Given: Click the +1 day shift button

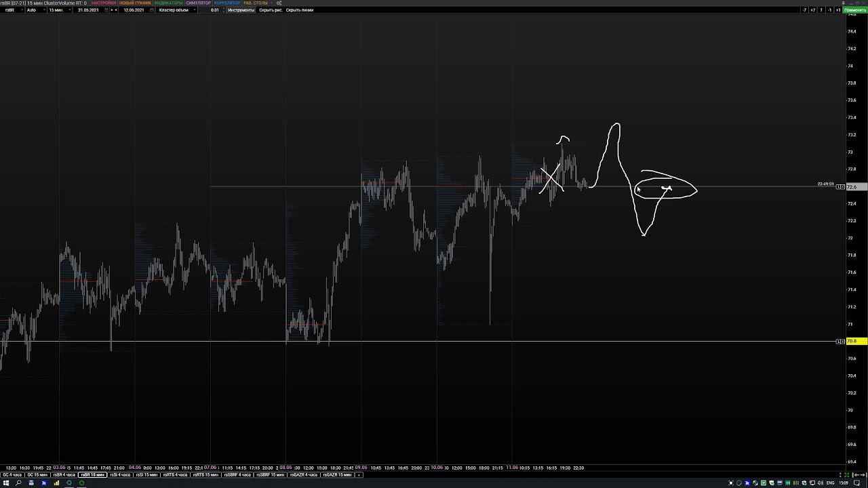Looking at the screenshot, I should pos(838,10).
